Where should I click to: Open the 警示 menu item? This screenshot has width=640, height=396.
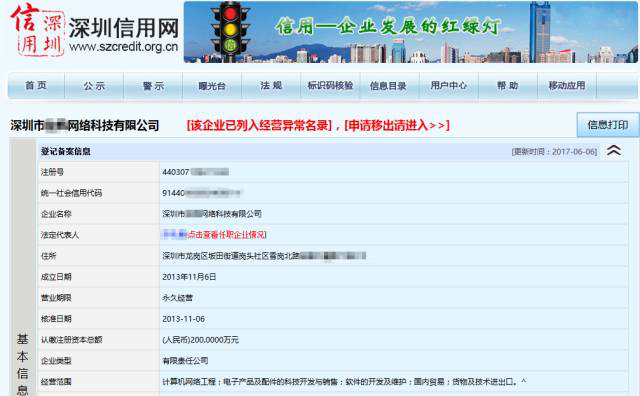tap(153, 85)
